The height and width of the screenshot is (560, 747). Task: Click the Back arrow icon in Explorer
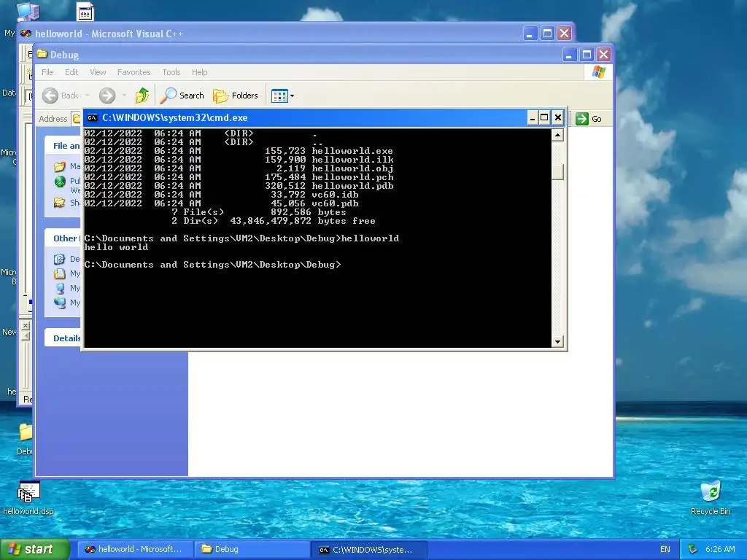[50, 96]
